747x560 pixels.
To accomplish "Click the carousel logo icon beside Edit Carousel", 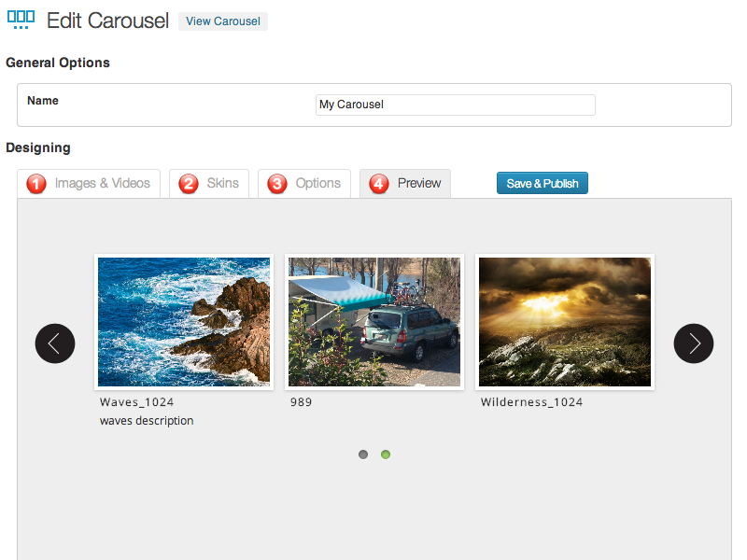I will 21,20.
